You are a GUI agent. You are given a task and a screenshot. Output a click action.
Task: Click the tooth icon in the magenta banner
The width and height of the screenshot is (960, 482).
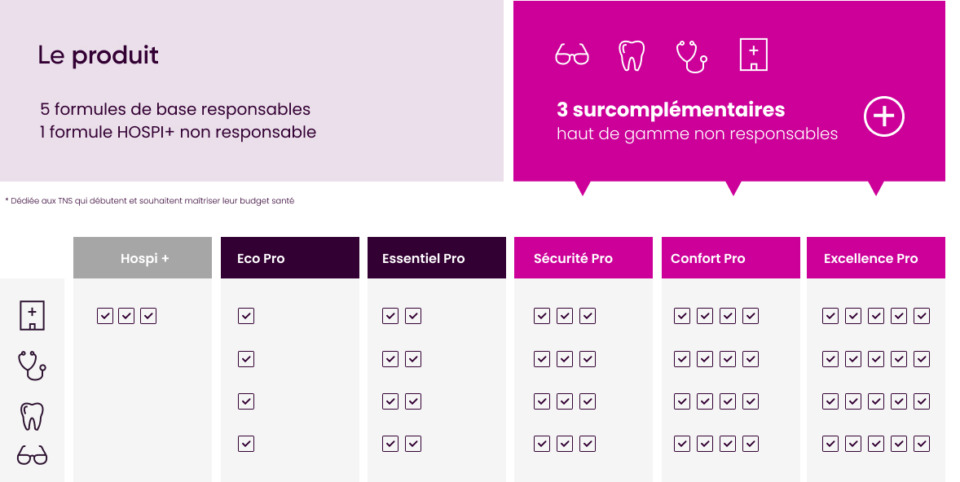(632, 55)
